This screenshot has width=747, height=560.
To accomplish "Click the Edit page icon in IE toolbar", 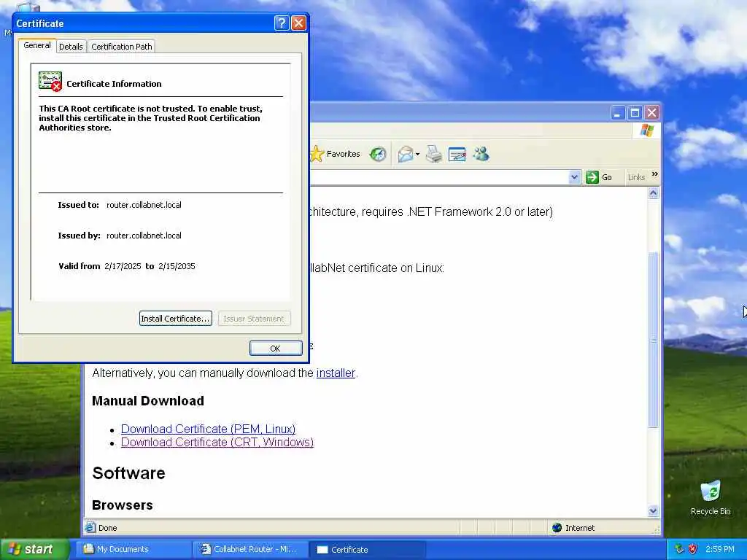I will click(x=457, y=154).
